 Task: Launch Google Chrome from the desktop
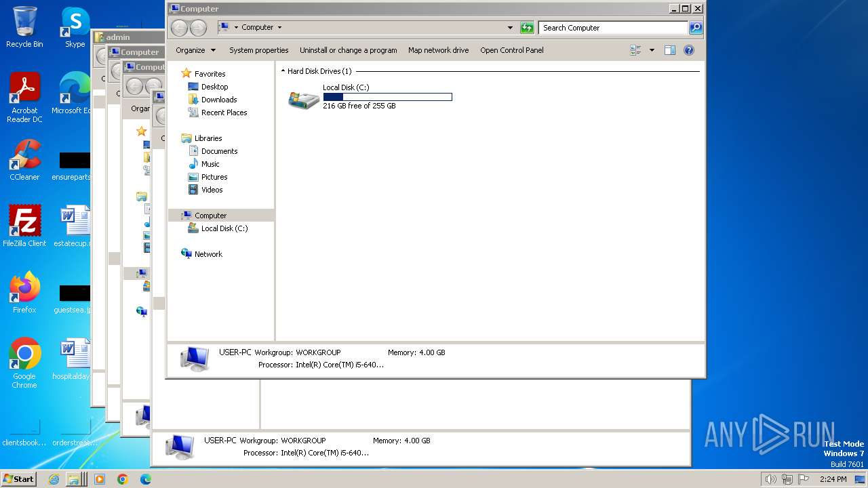[x=24, y=363]
